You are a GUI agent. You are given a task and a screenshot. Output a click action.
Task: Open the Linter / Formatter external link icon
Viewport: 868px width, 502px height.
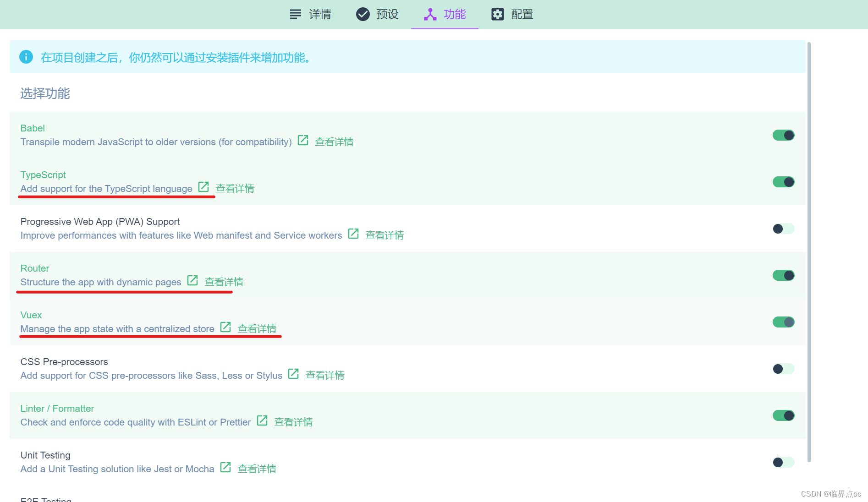click(262, 420)
